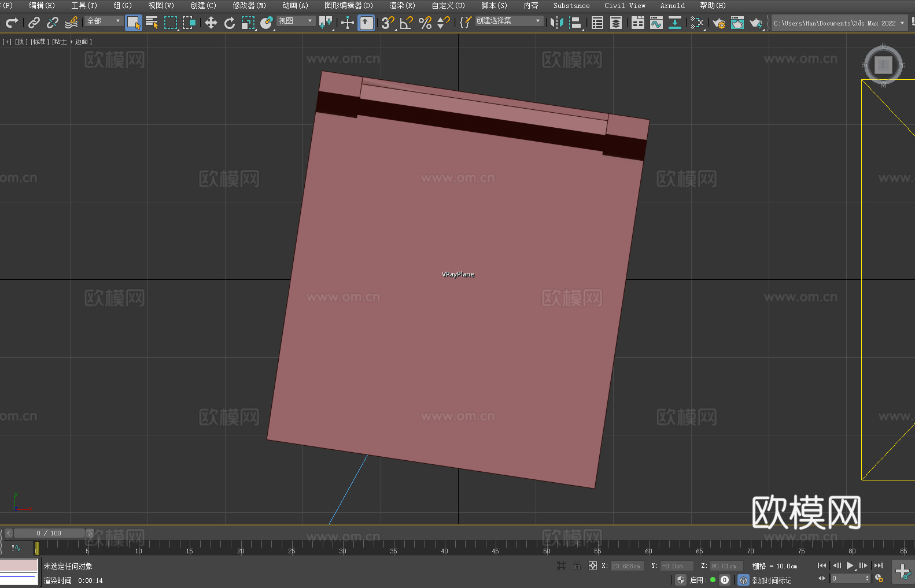Toggle Angle Snap
This screenshot has height=588, width=915.
tap(407, 23)
